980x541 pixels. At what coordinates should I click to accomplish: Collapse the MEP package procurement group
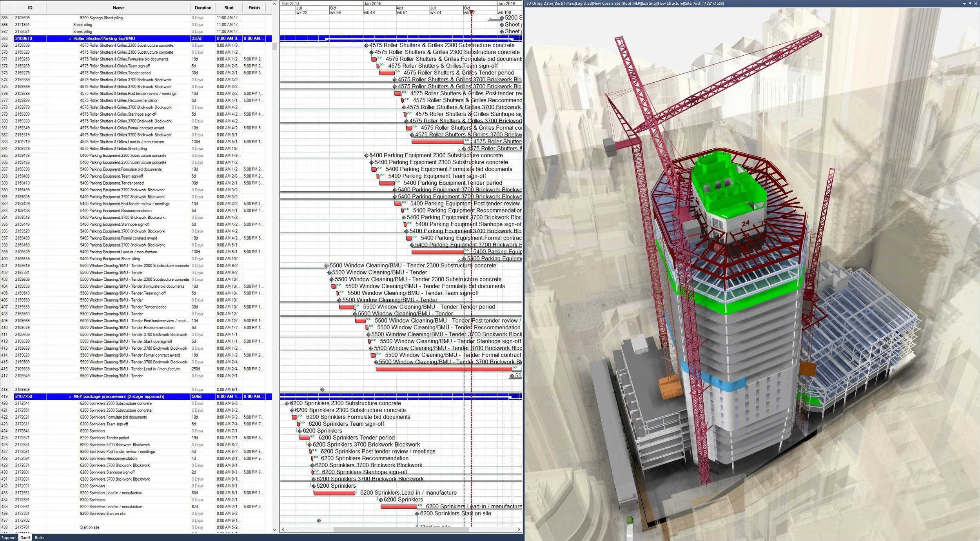[70, 396]
